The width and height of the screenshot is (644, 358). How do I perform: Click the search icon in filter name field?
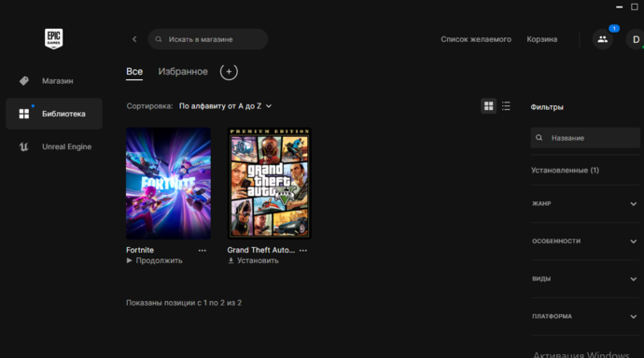(539, 138)
